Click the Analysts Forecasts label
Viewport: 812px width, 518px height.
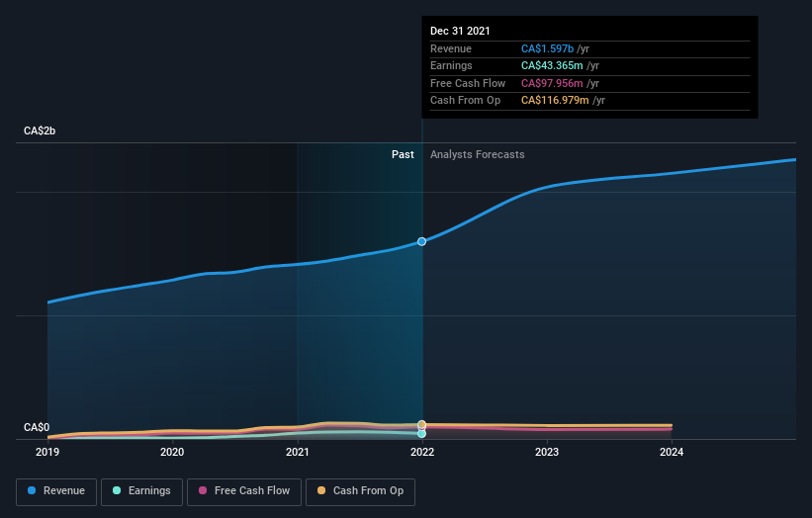point(477,155)
